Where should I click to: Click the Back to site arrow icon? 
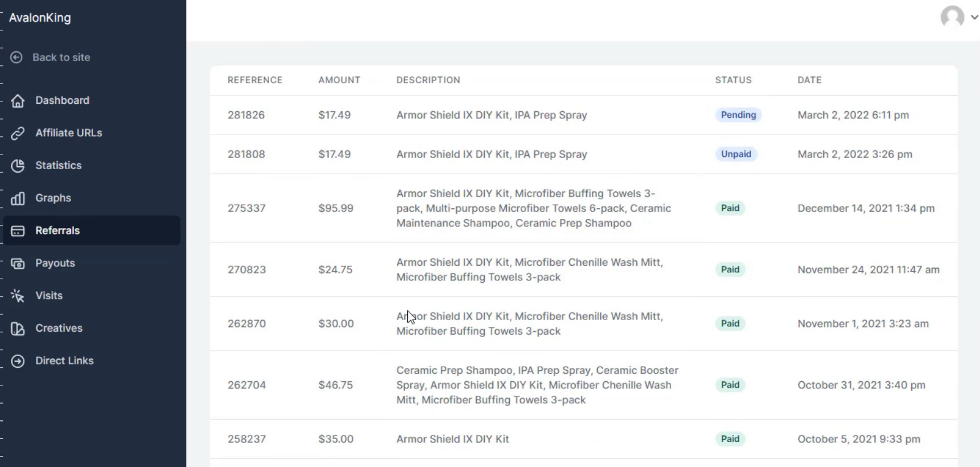point(16,57)
